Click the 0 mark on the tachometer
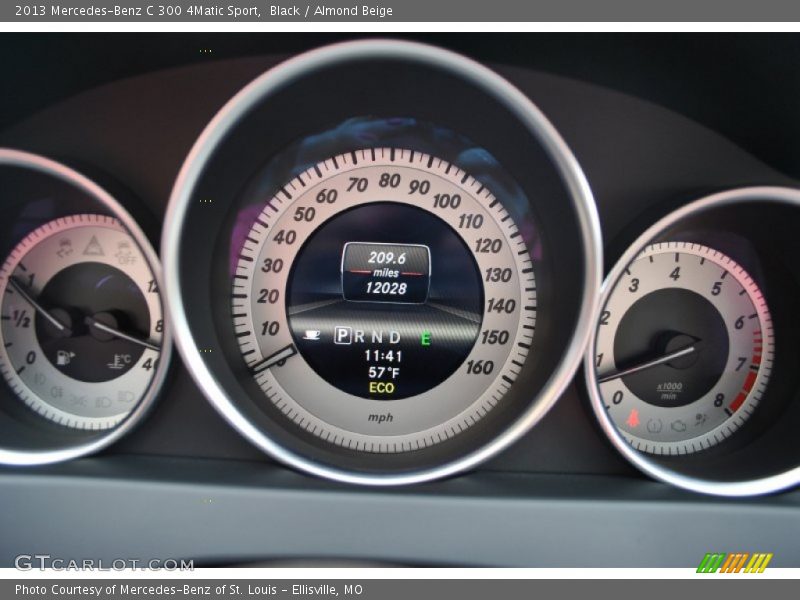This screenshot has height=600, width=800. pos(617,397)
